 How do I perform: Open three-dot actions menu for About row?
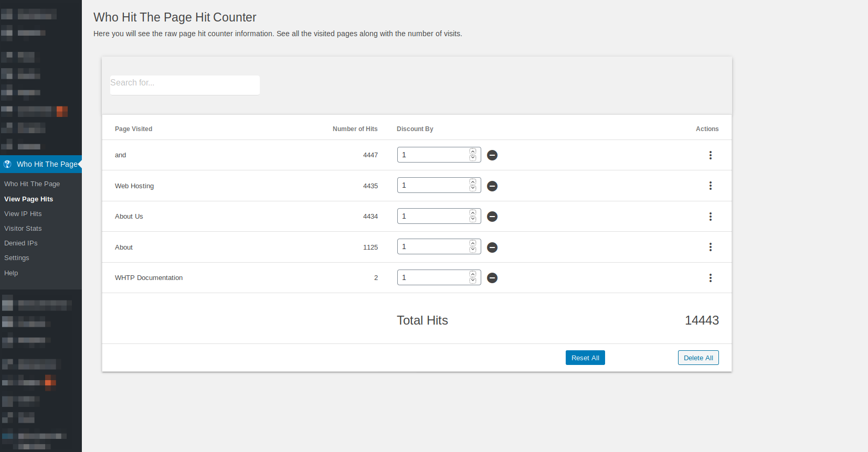pos(711,247)
